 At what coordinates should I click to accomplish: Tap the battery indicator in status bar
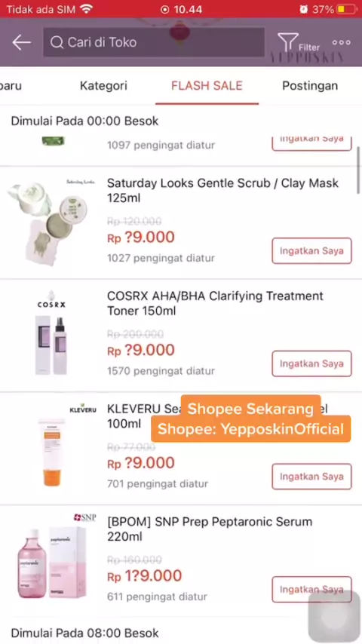pyautogui.click(x=347, y=9)
